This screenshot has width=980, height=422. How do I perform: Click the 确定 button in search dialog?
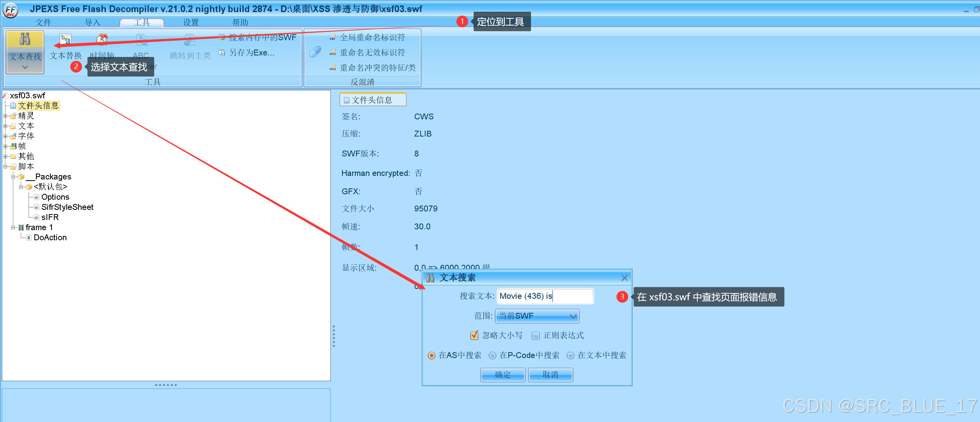502,374
